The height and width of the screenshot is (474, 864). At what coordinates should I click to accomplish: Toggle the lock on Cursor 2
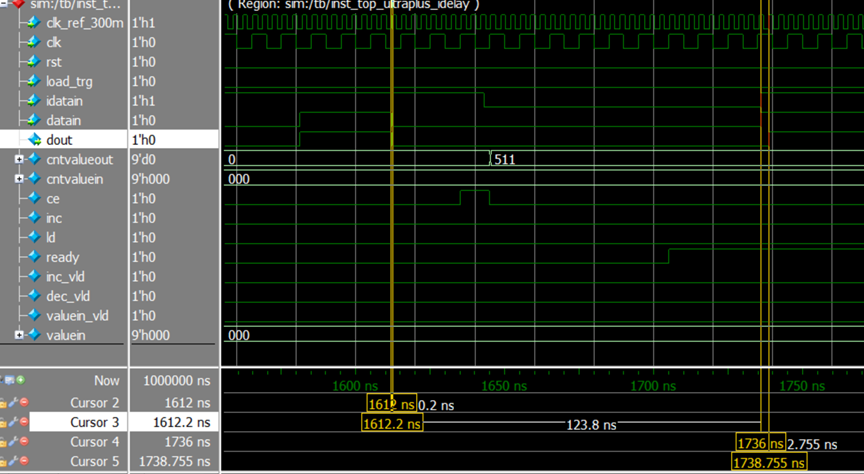pos(3,403)
